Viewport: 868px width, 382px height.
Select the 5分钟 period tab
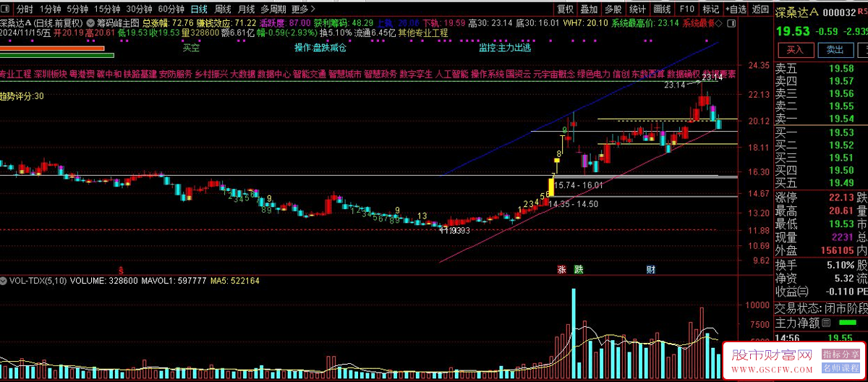77,9
